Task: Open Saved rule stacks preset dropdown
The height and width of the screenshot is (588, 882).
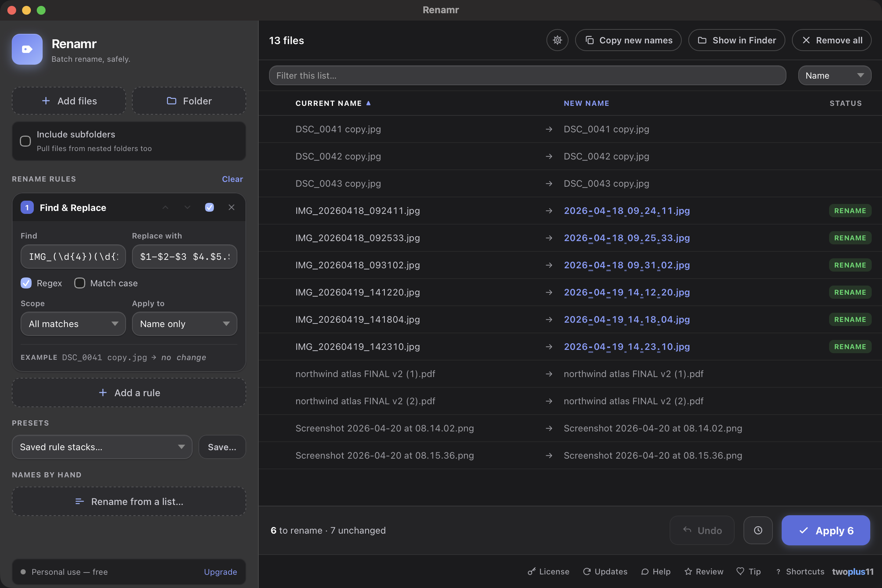Action: [x=102, y=447]
